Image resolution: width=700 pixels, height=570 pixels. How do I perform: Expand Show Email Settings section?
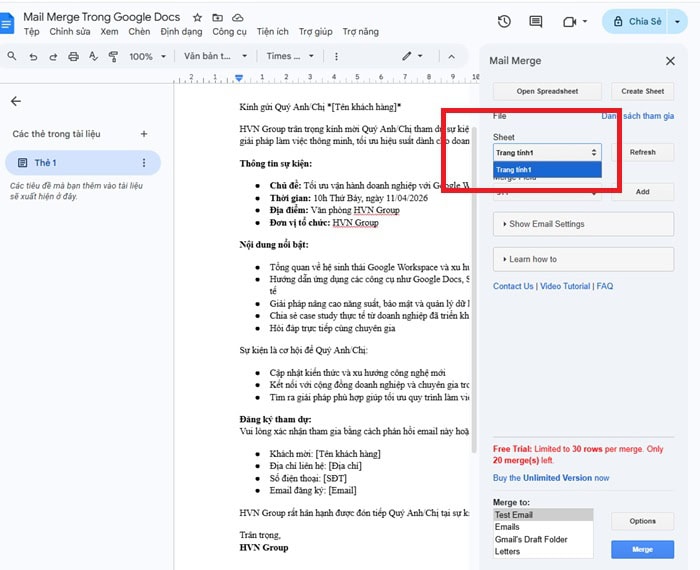[583, 224]
